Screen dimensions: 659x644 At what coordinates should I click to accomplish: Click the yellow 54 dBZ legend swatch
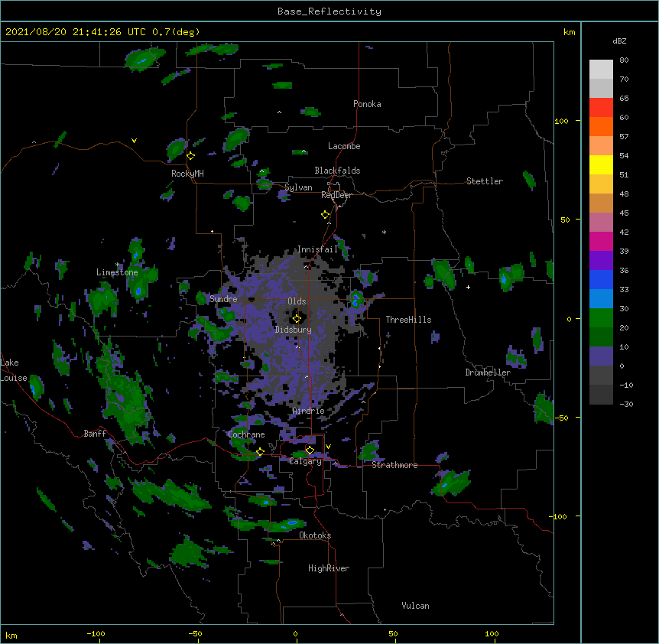pos(601,164)
